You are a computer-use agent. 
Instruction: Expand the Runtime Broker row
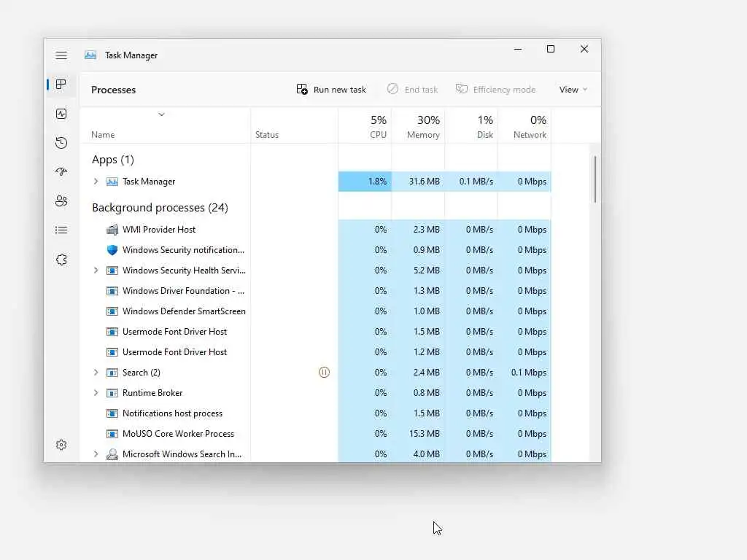(96, 393)
